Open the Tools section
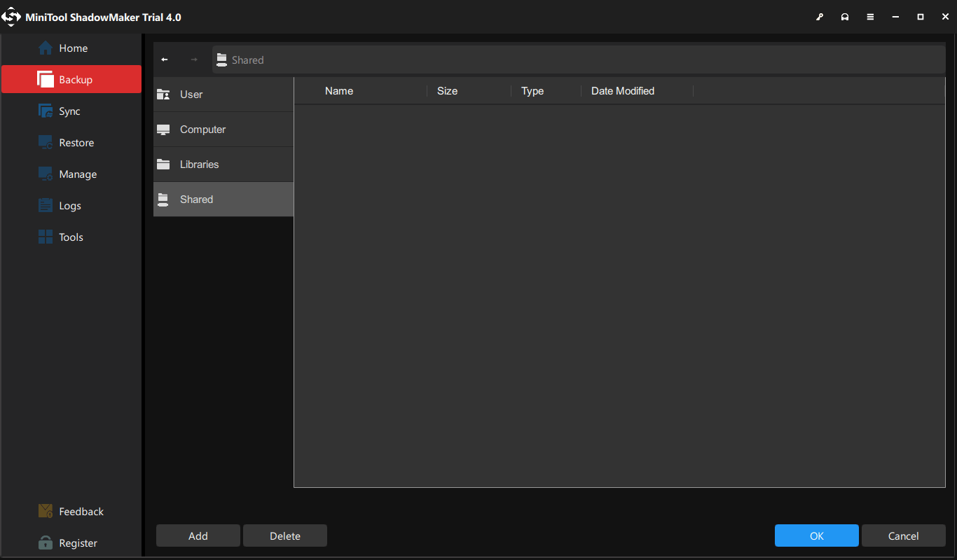 (x=71, y=237)
